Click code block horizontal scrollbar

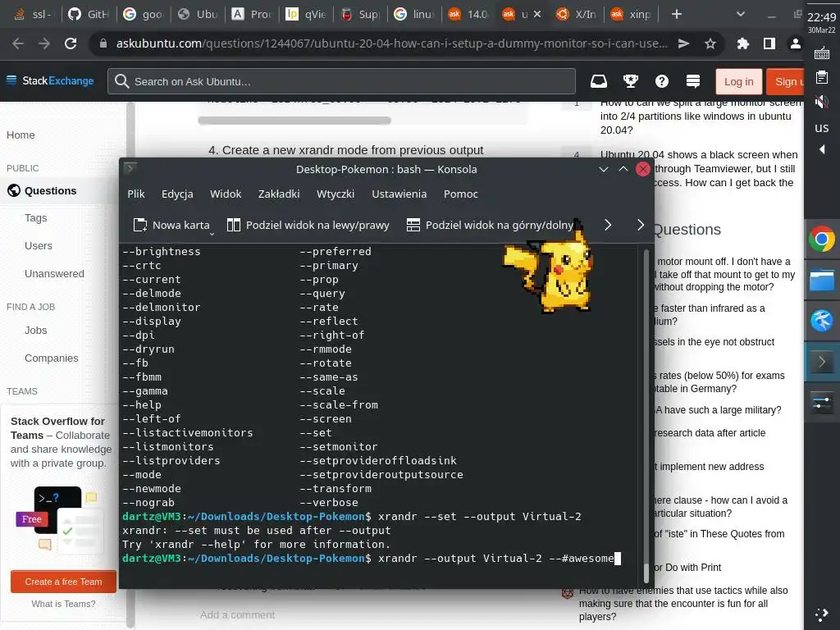[294, 121]
